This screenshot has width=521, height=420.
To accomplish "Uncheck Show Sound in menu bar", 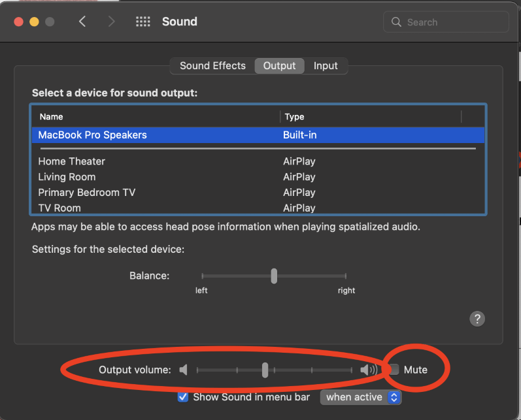I will click(x=183, y=397).
